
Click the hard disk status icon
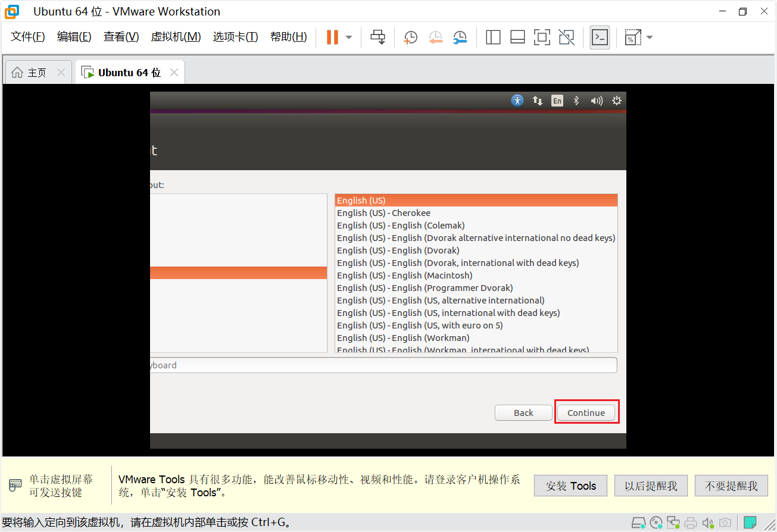[x=638, y=523]
